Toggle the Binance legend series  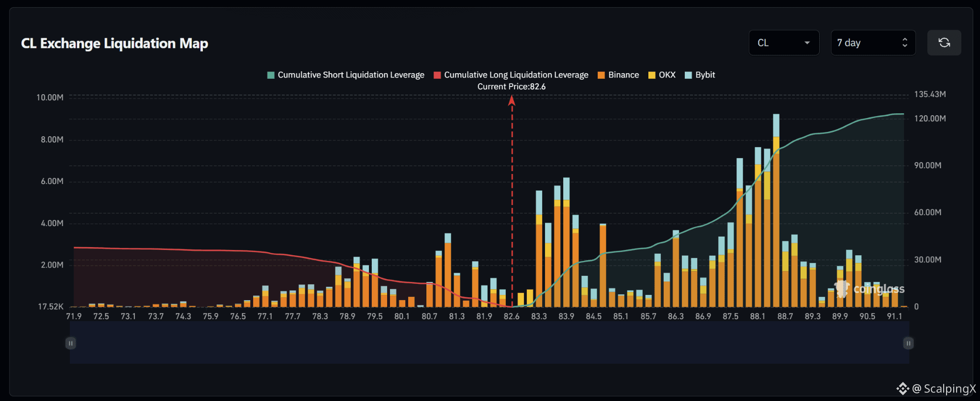click(x=618, y=75)
